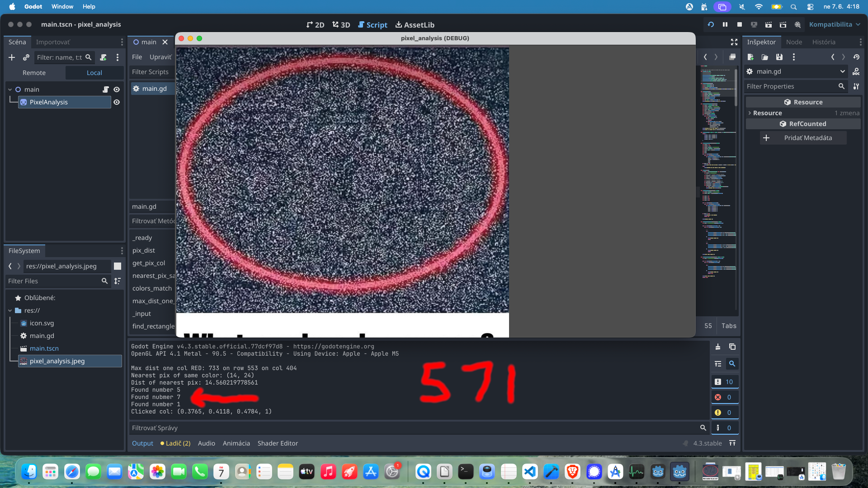Select main.tscn in FileSystem
Viewport: 868px width, 488px height.
tap(44, 348)
